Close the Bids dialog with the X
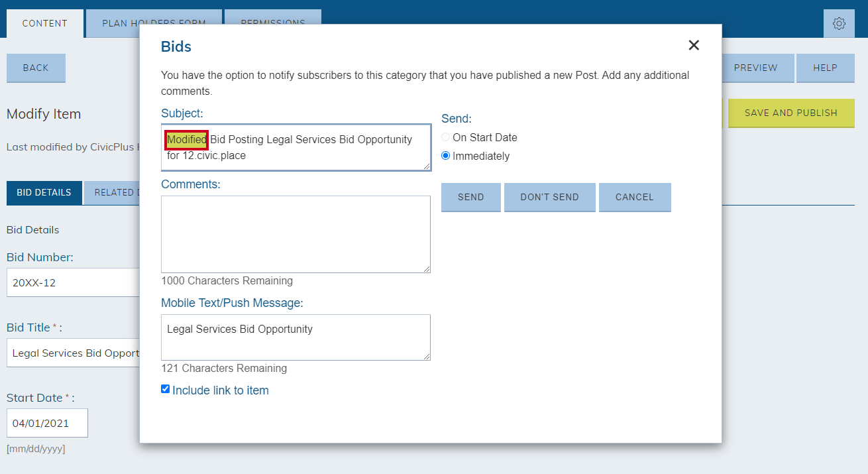Image resolution: width=868 pixels, height=474 pixels. point(694,45)
